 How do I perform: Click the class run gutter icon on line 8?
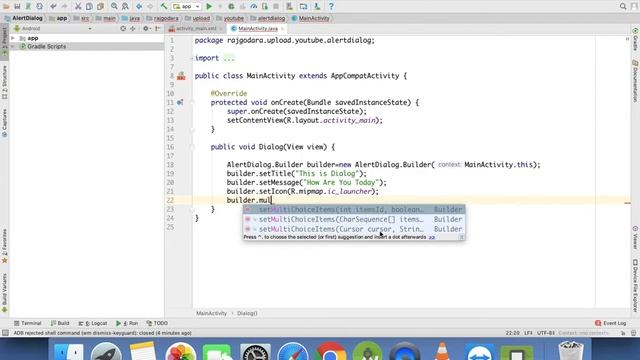click(x=181, y=76)
